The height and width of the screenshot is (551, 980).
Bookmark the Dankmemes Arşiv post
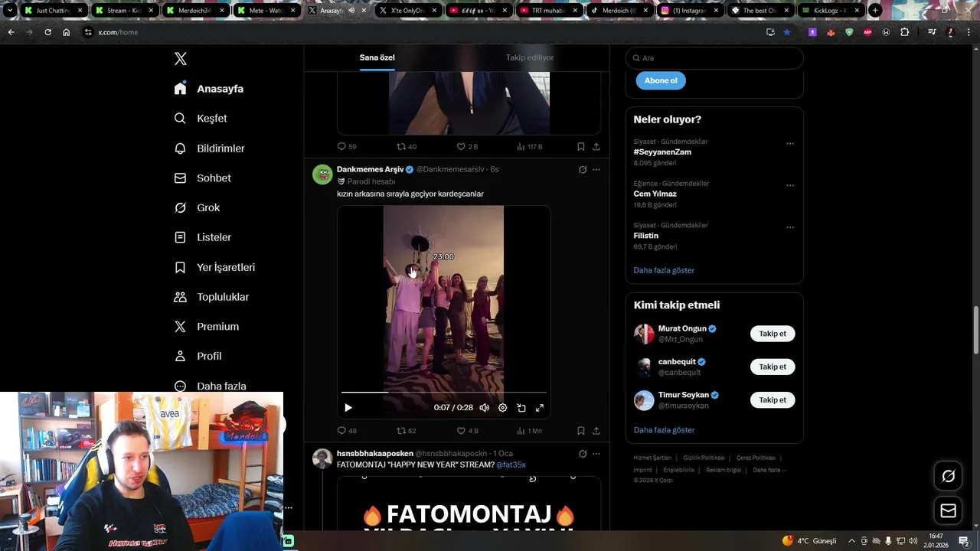(x=581, y=431)
